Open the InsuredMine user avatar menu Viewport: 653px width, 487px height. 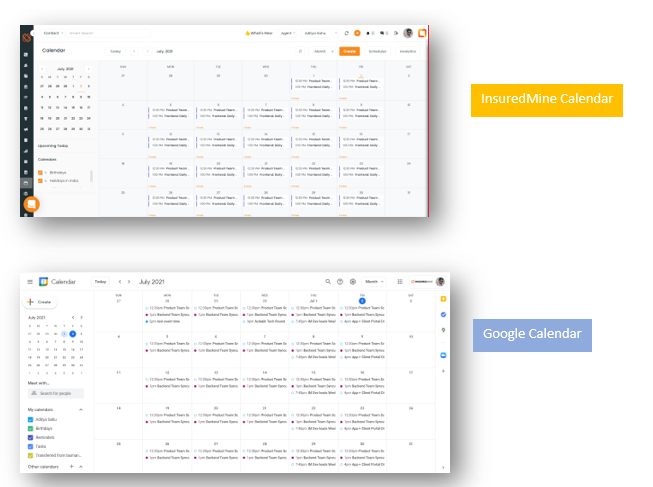pyautogui.click(x=408, y=33)
